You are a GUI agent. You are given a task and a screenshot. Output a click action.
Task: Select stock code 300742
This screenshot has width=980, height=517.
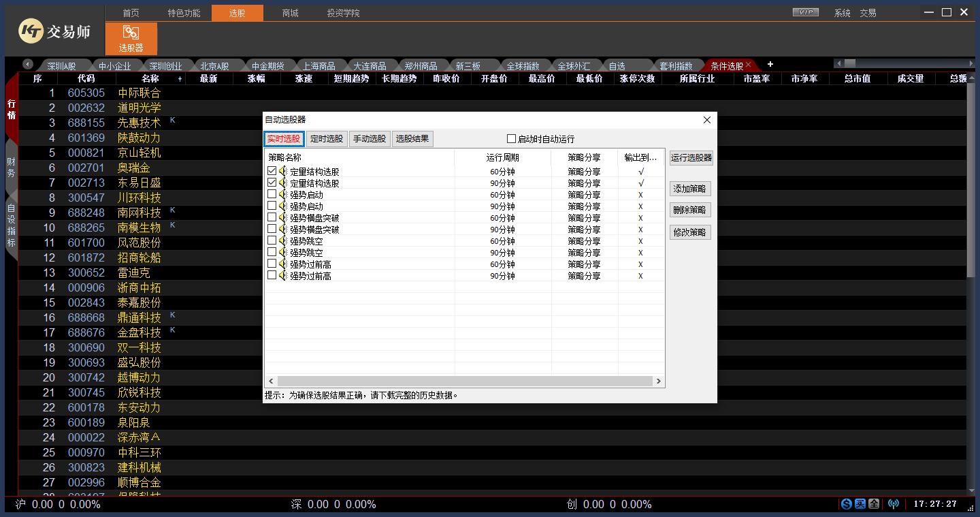[86, 377]
